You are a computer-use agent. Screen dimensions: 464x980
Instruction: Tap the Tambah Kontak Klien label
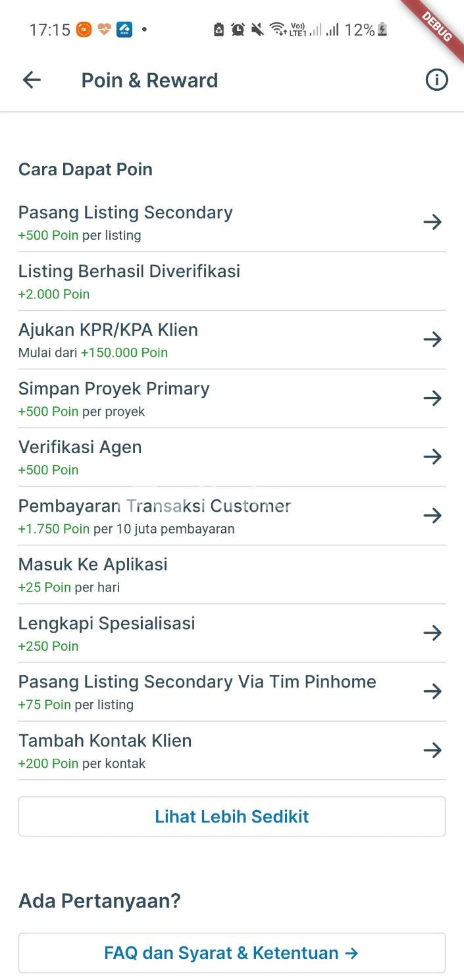pos(105,740)
